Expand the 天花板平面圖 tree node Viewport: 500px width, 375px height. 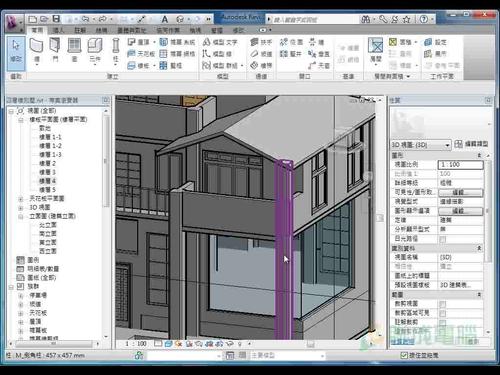(x=21, y=199)
